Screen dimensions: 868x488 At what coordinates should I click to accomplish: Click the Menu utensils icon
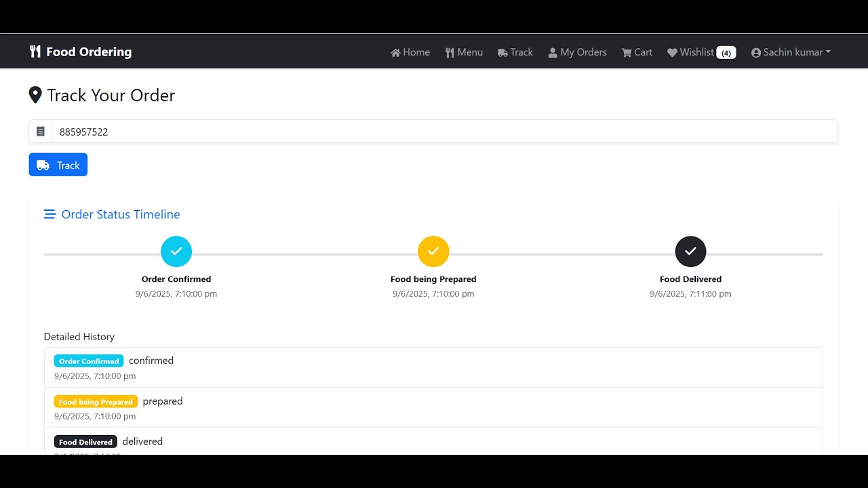coord(450,52)
